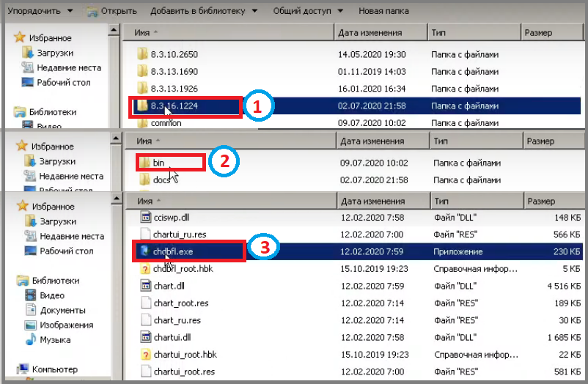The image size is (588, 384).
Task: Select the chart_root.res file icon
Action: [145, 303]
